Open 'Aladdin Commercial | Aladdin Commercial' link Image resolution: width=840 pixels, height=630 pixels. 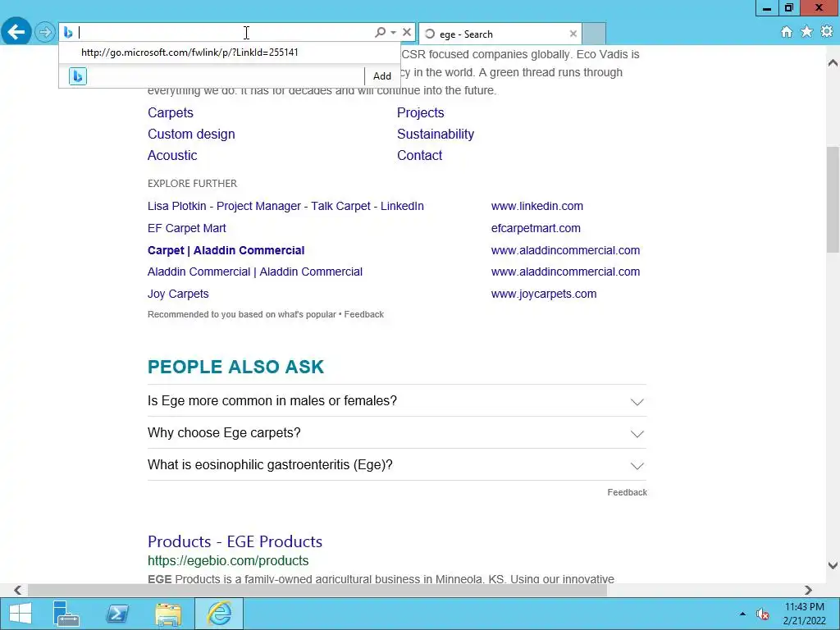coord(255,272)
